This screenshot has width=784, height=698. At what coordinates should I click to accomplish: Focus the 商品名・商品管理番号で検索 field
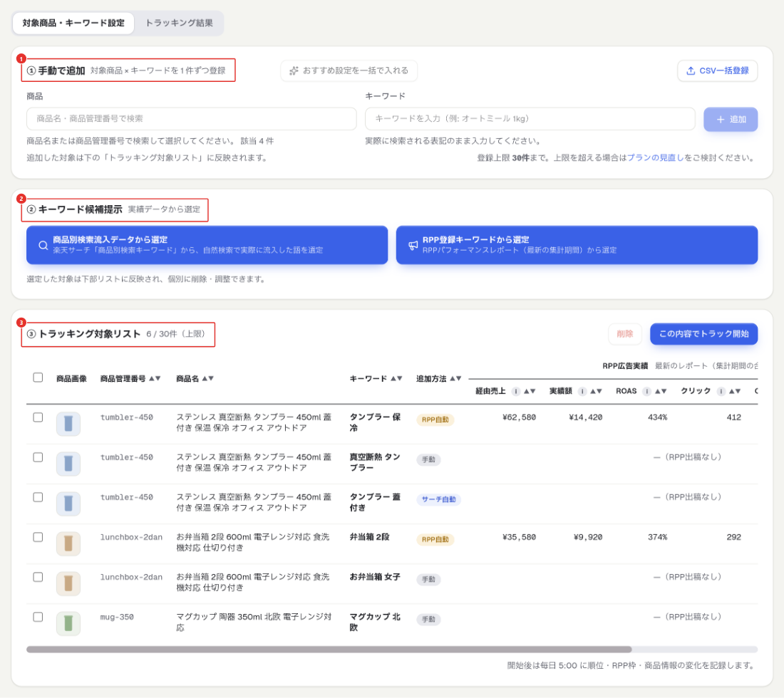(x=192, y=119)
